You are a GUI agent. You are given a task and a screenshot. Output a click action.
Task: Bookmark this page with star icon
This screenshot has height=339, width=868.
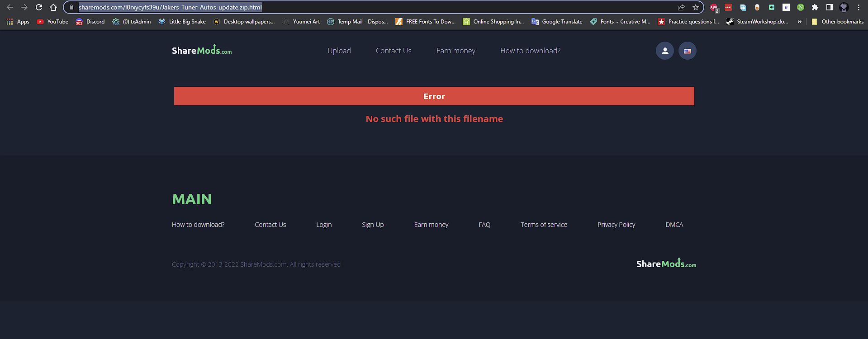click(696, 7)
